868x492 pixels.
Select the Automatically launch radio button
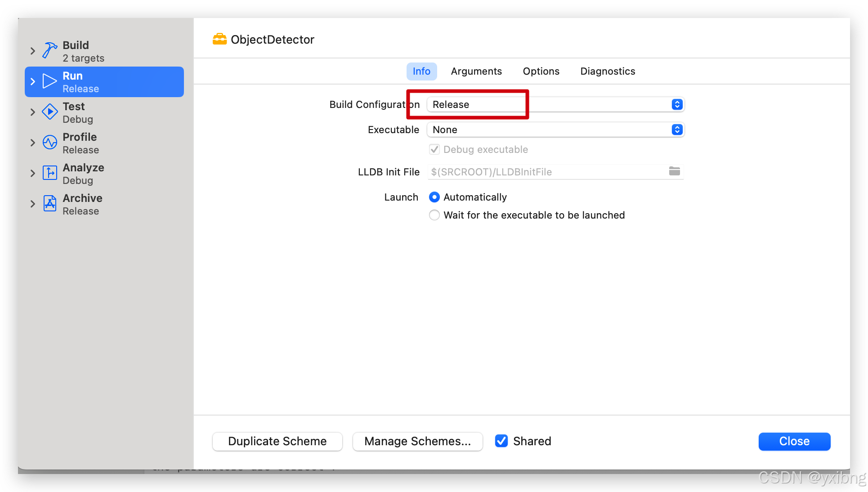coord(434,197)
